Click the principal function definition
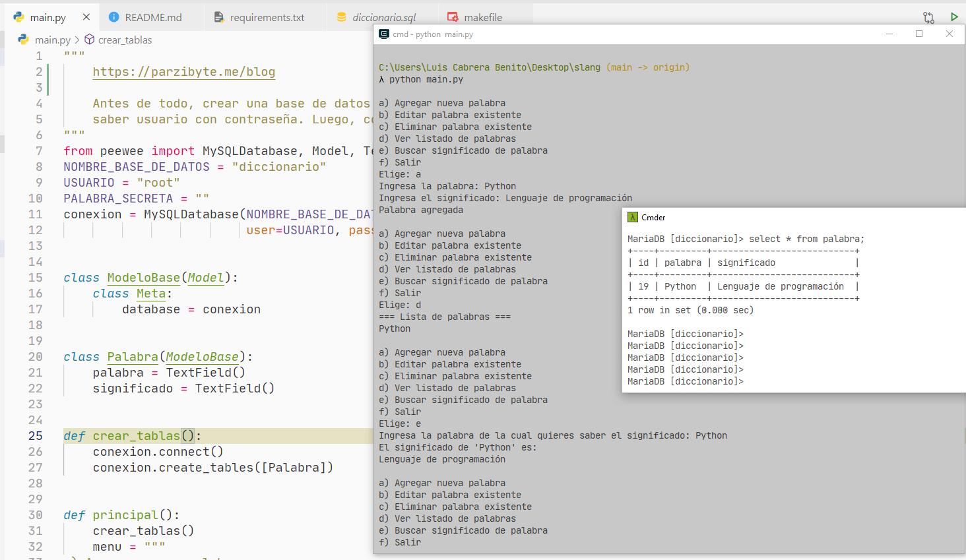966x560 pixels. pyautogui.click(x=125, y=515)
